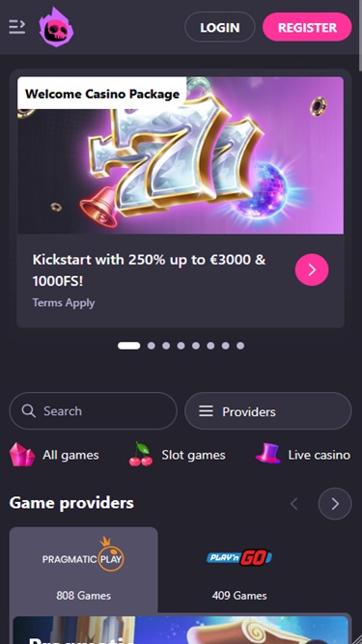The image size is (362, 644).
Task: Click the Welcome Casino Package banner image
Action: pos(181,155)
